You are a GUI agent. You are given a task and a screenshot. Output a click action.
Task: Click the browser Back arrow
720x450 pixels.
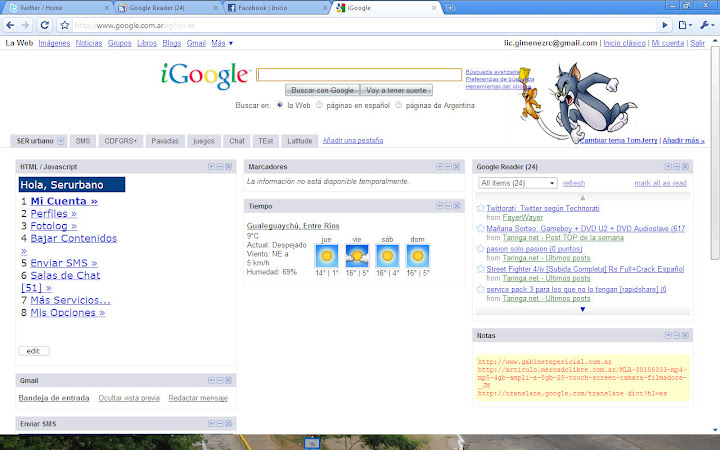(x=10, y=25)
